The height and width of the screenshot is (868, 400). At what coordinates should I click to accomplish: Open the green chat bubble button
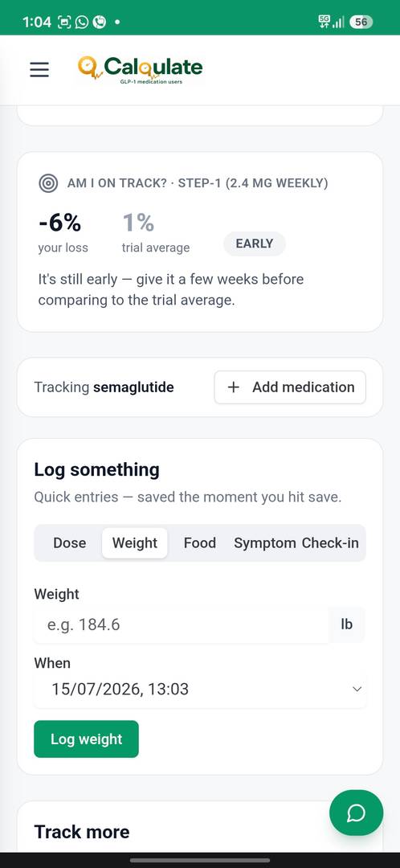356,813
